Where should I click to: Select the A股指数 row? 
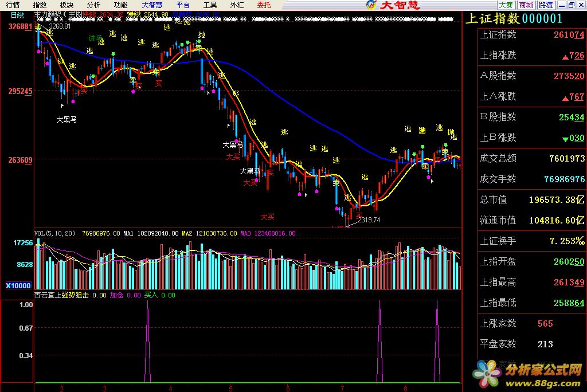(531, 76)
